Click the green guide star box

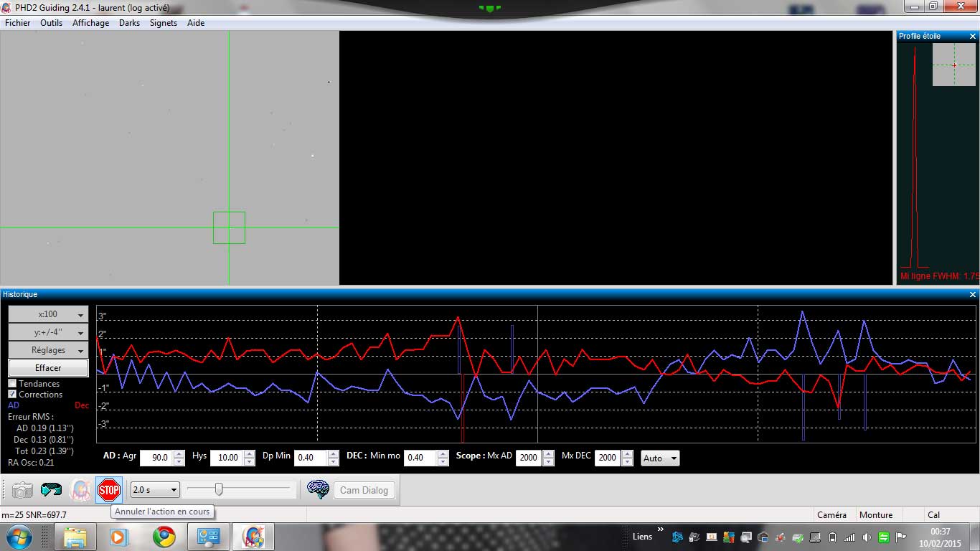point(229,227)
